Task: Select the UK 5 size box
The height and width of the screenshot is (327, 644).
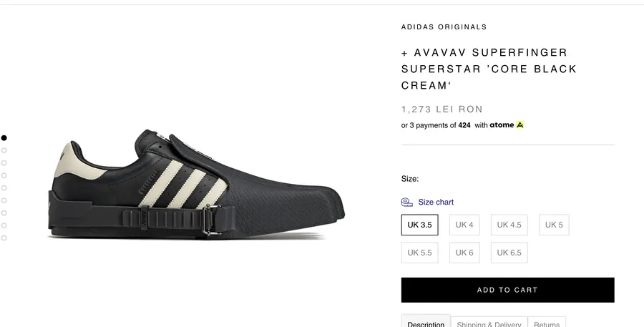Action: (554, 225)
